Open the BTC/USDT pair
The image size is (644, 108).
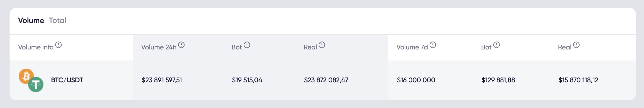point(67,80)
